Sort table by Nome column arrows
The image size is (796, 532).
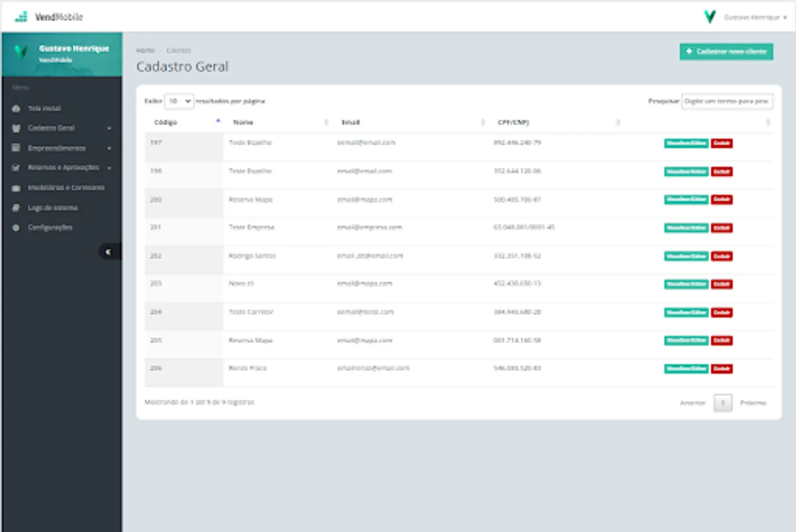(326, 122)
